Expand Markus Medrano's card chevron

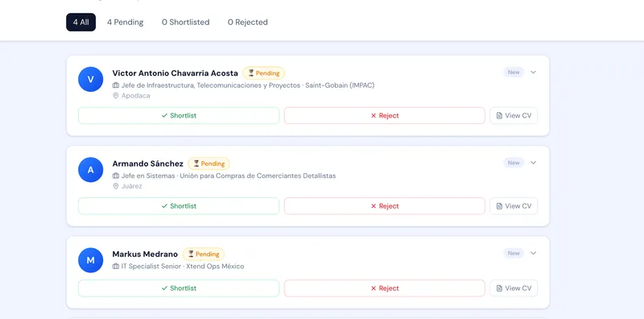pos(533,253)
